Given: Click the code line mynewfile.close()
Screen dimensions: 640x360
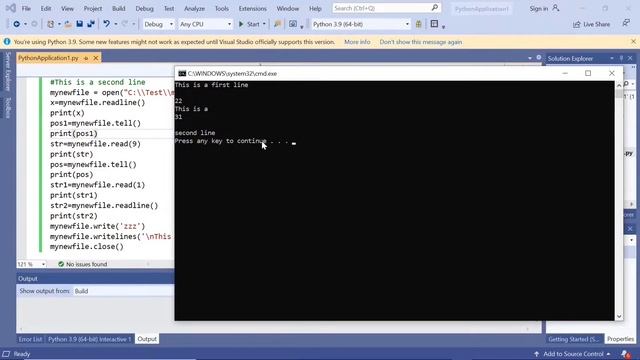Looking at the screenshot, I should [87, 247].
